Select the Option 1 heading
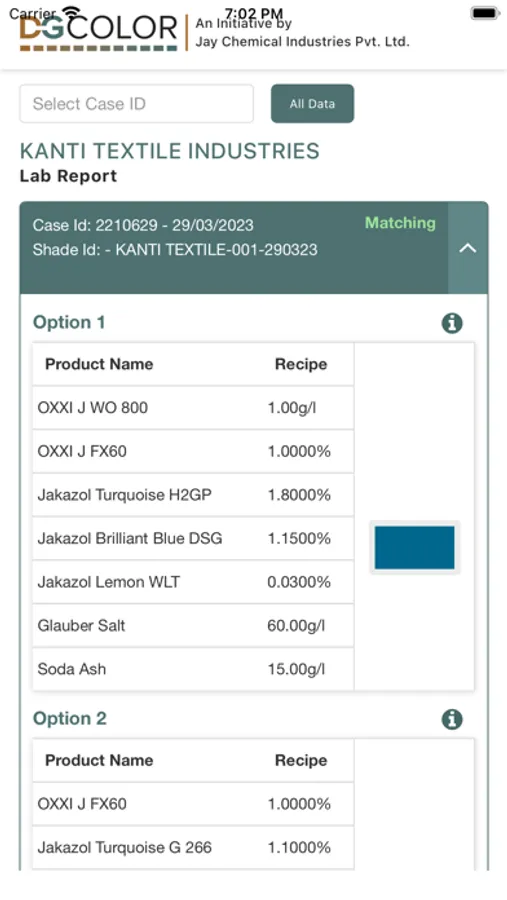This screenshot has width=507, height=900. pyautogui.click(x=69, y=323)
